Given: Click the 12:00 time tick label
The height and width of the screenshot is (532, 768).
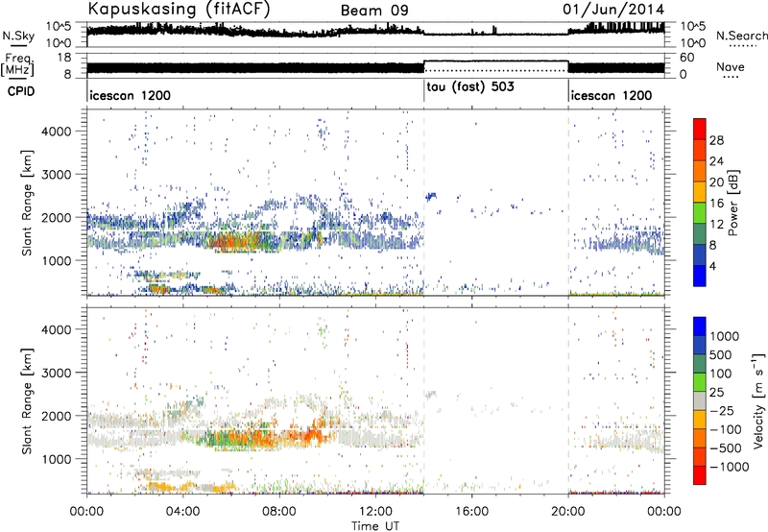Looking at the screenshot, I should pos(375,512).
